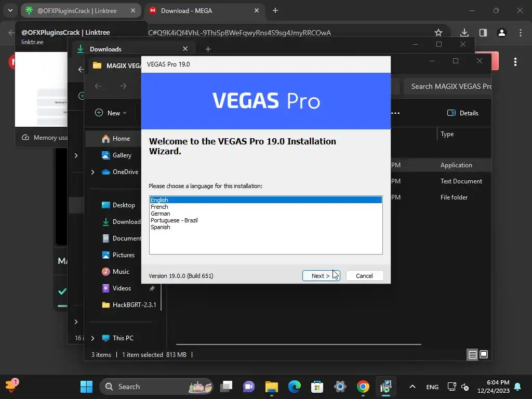532x399 pixels.
Task: Open Google Chrome from taskbar
Action: (363, 387)
